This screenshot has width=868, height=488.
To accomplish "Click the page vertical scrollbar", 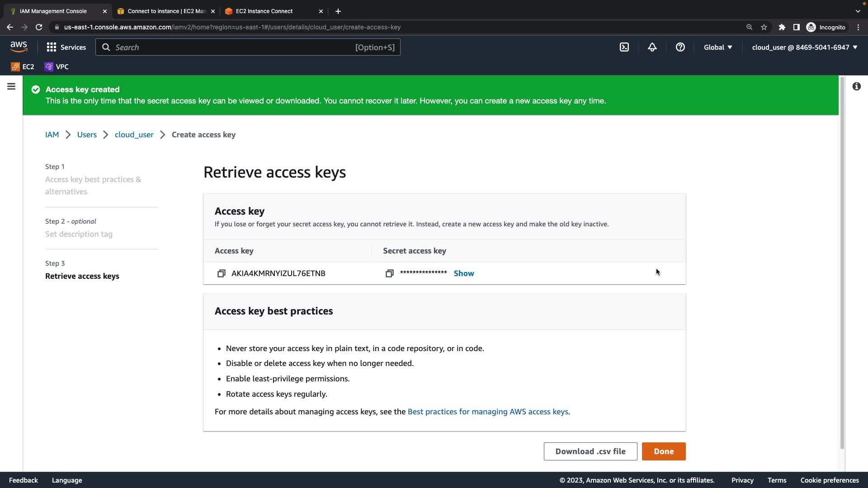I will (842, 262).
